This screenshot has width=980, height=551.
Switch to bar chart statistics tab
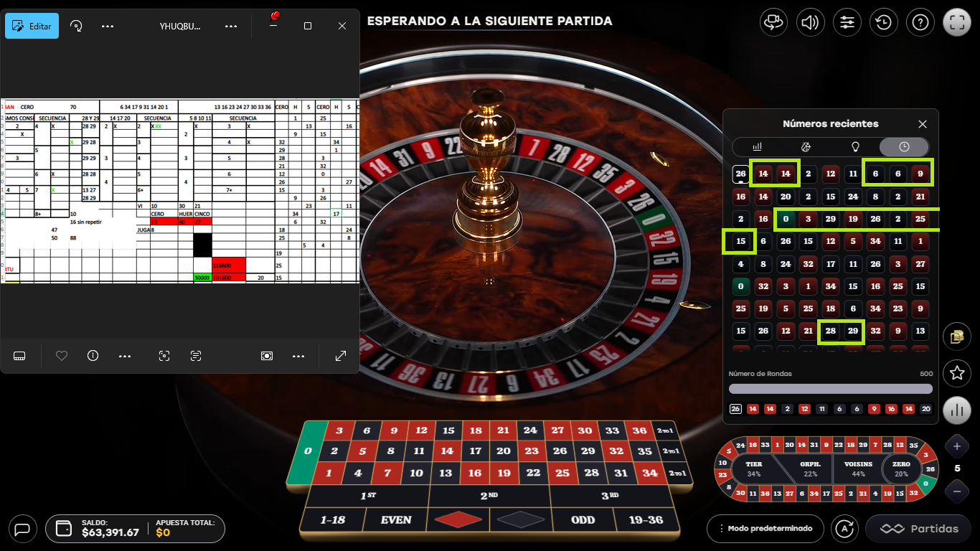[x=758, y=146]
